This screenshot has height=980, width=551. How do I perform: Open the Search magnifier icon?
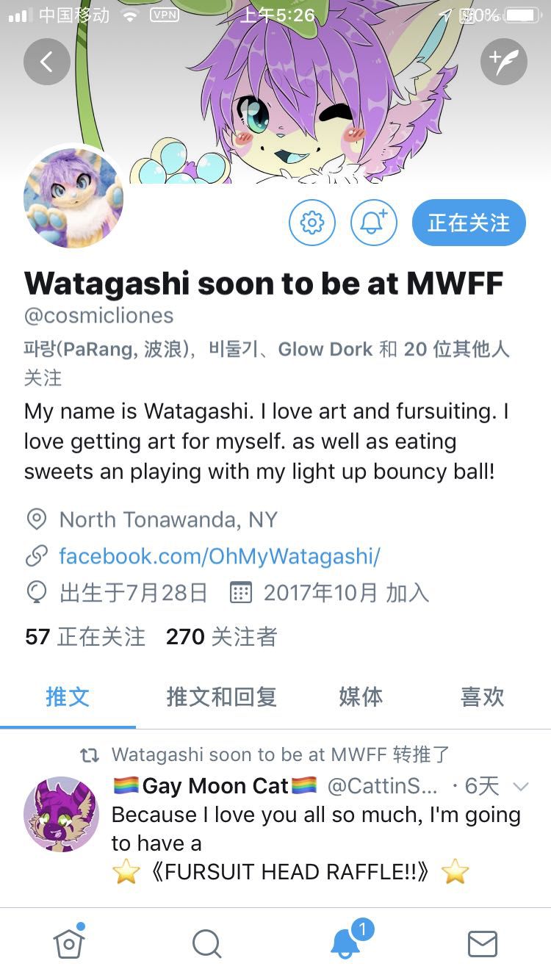tap(206, 944)
